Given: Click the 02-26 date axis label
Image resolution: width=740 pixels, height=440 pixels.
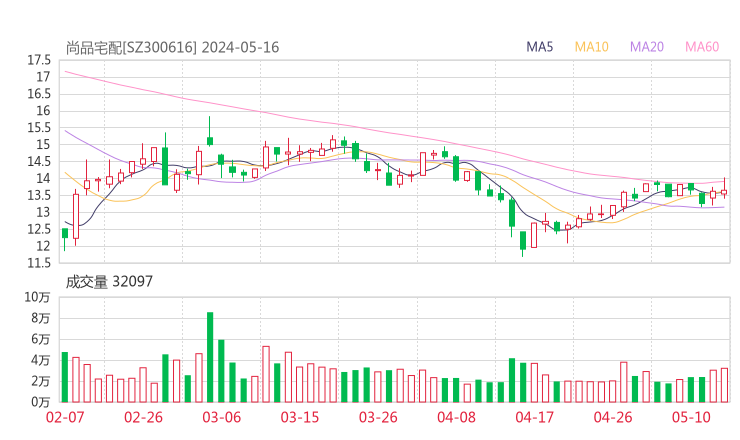Looking at the screenshot, I should [143, 417].
